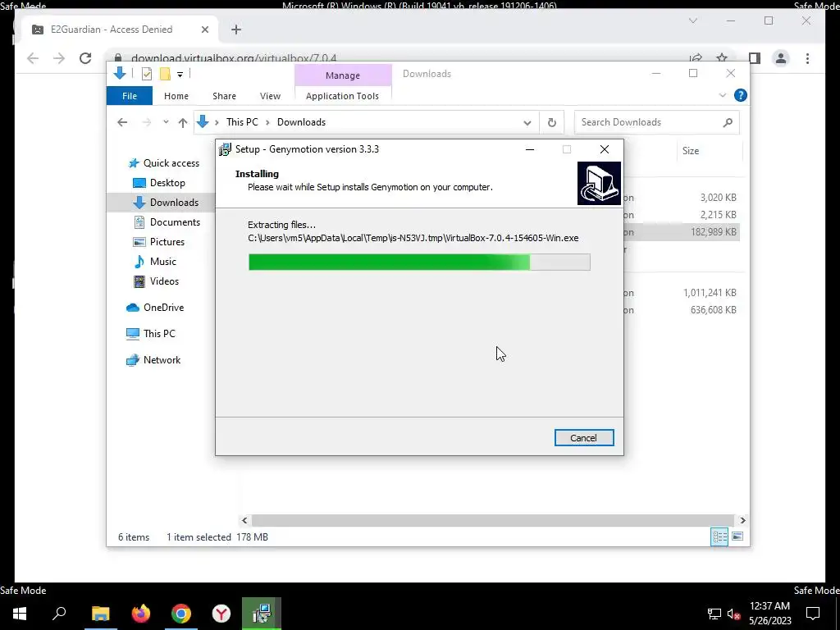
Task: Select This PC in navigation pane
Action: 159,334
